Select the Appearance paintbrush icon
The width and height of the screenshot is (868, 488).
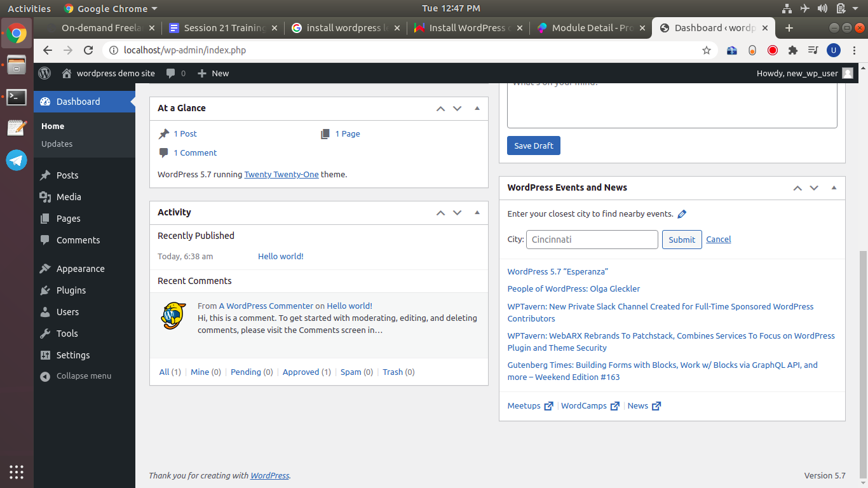pos(44,268)
